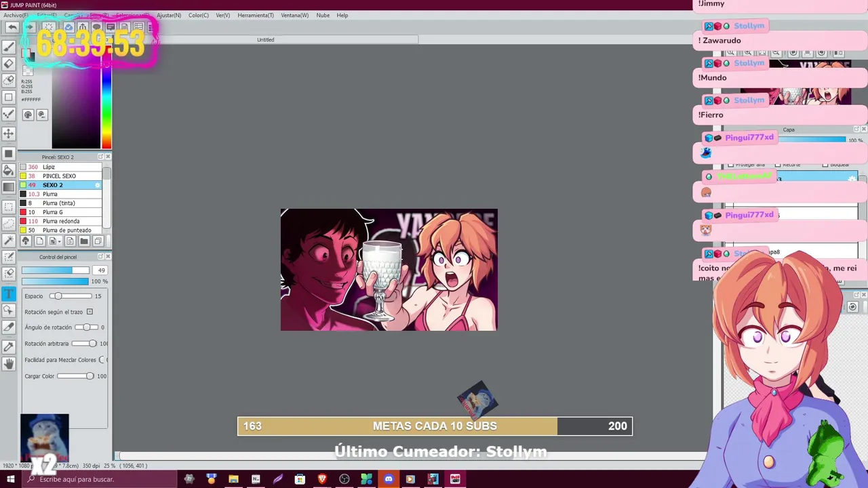Open the add-brush dropdown arrow
Image resolution: width=868 pixels, height=488 pixels.
click(x=60, y=241)
